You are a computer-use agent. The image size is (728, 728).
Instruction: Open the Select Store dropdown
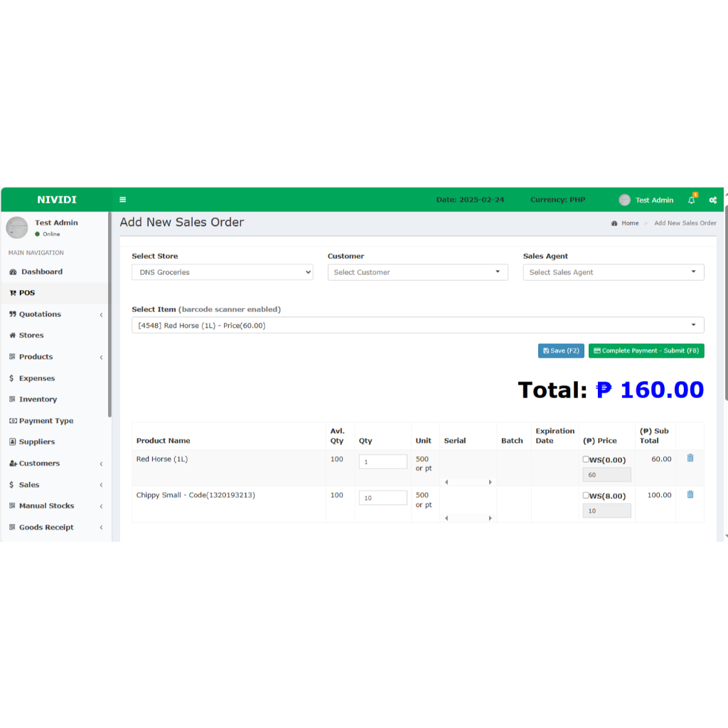(x=222, y=272)
